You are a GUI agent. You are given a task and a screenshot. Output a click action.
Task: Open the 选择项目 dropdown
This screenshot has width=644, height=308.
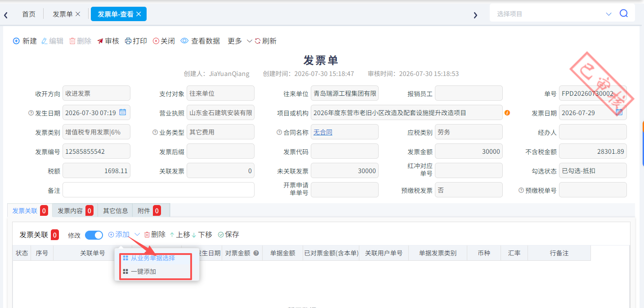pyautogui.click(x=608, y=14)
